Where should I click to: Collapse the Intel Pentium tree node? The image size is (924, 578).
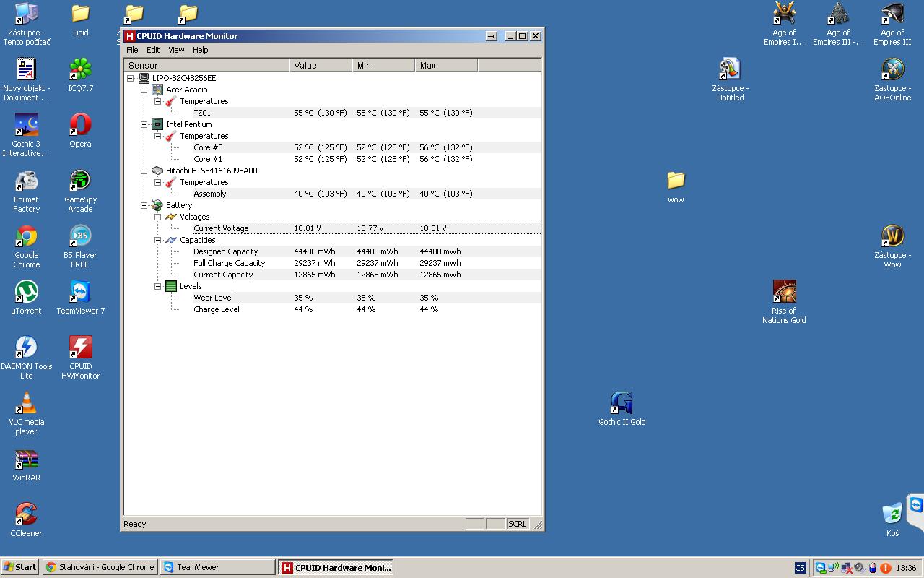click(x=144, y=124)
